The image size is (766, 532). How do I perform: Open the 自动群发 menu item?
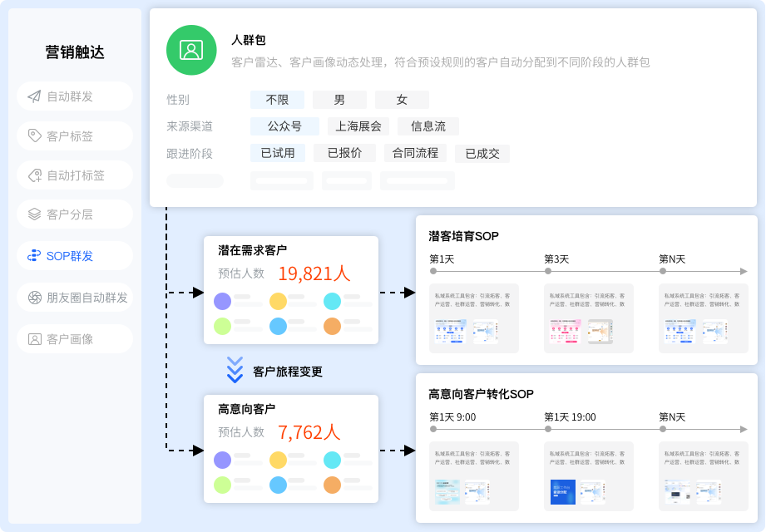[75, 96]
